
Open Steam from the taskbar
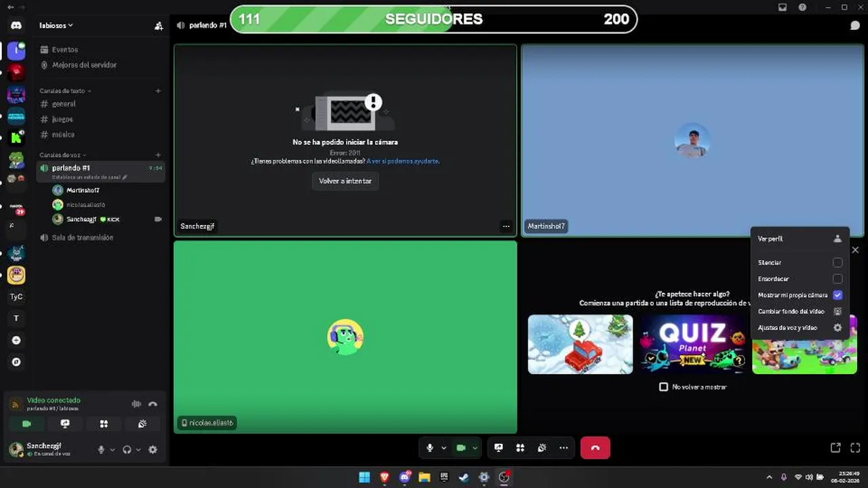[464, 477]
